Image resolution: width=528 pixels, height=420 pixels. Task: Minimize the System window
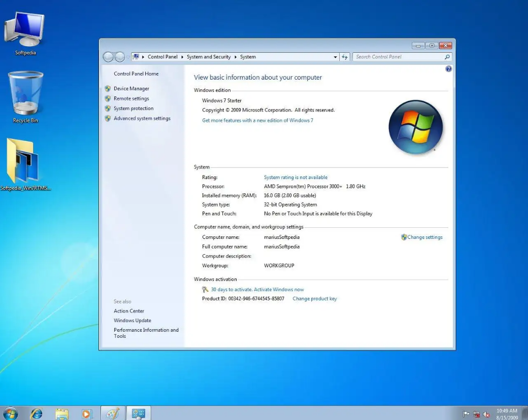tap(418, 46)
